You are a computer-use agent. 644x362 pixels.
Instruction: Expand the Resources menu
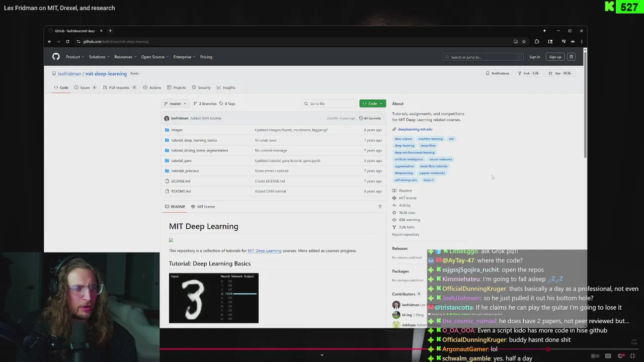[x=125, y=57]
